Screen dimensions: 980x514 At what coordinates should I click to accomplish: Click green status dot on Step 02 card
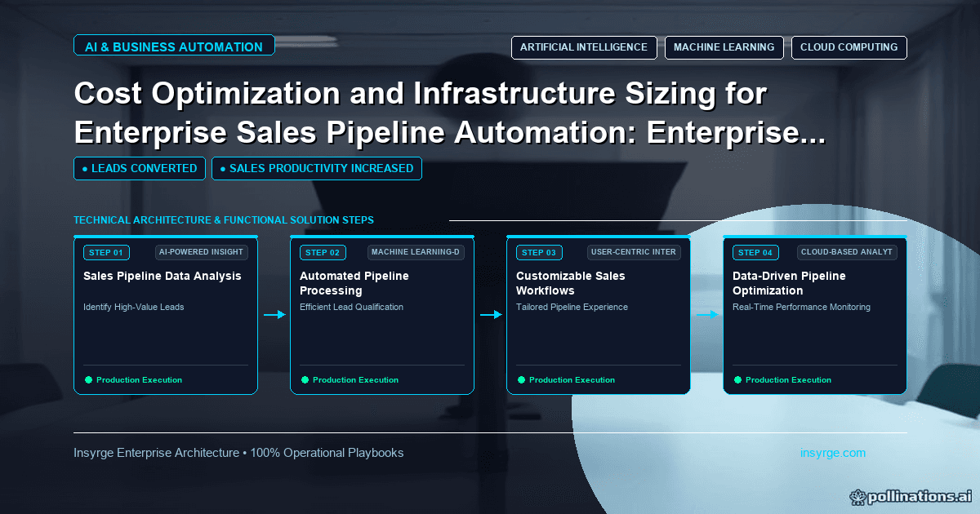coord(305,379)
